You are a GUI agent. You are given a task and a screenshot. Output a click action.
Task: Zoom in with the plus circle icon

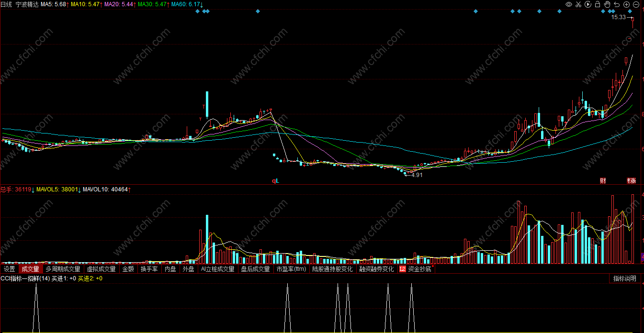(x=626, y=4)
